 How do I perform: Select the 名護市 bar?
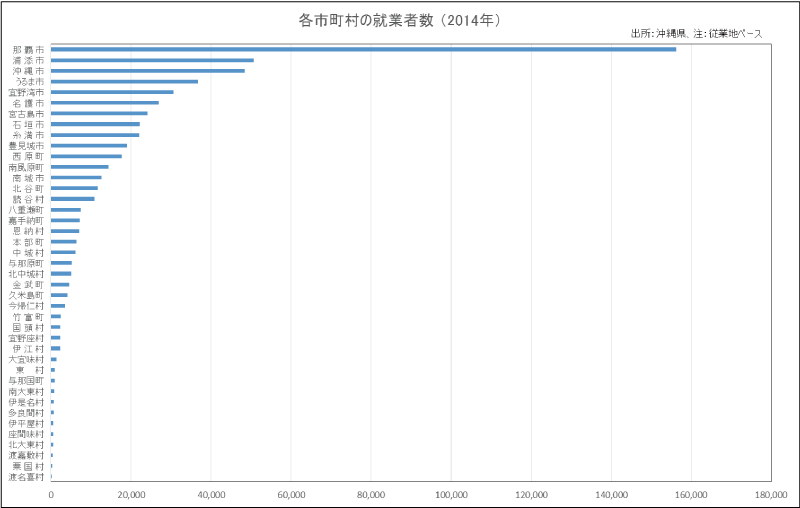(x=105, y=103)
